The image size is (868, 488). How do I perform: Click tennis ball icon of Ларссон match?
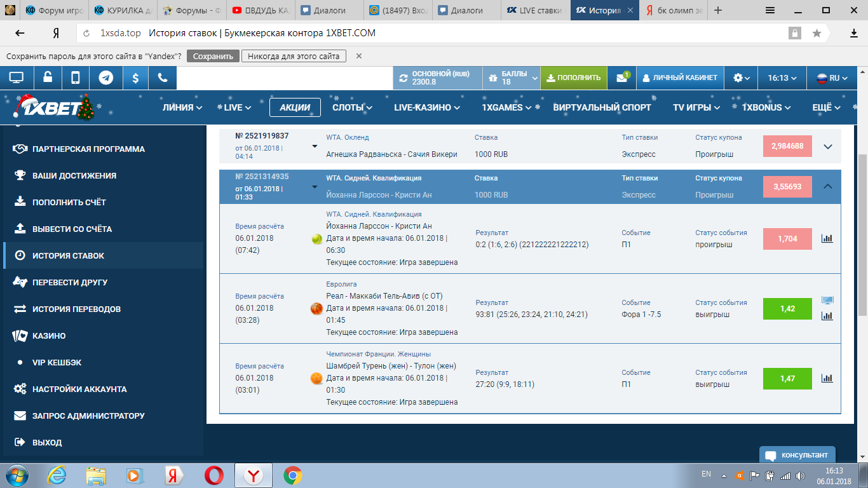[316, 239]
